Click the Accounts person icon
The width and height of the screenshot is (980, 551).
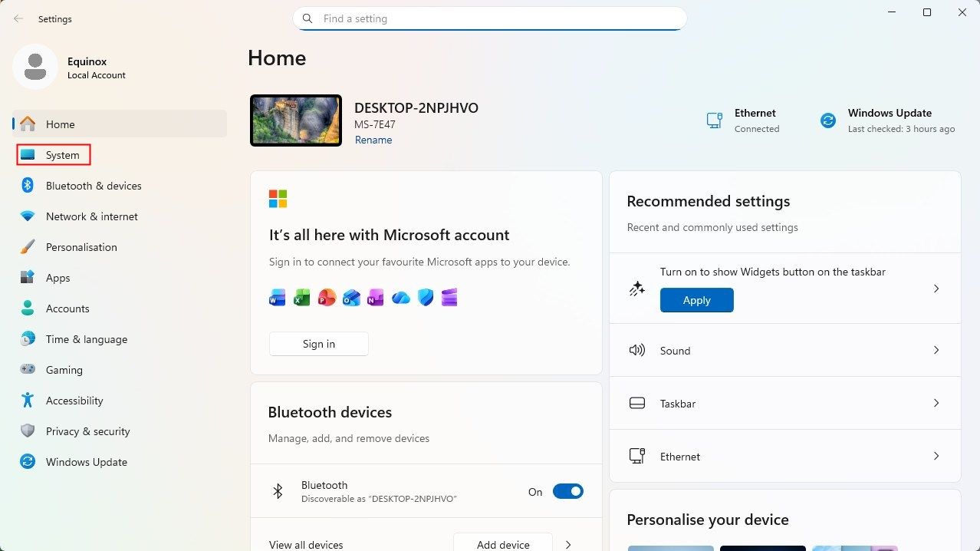[28, 308]
